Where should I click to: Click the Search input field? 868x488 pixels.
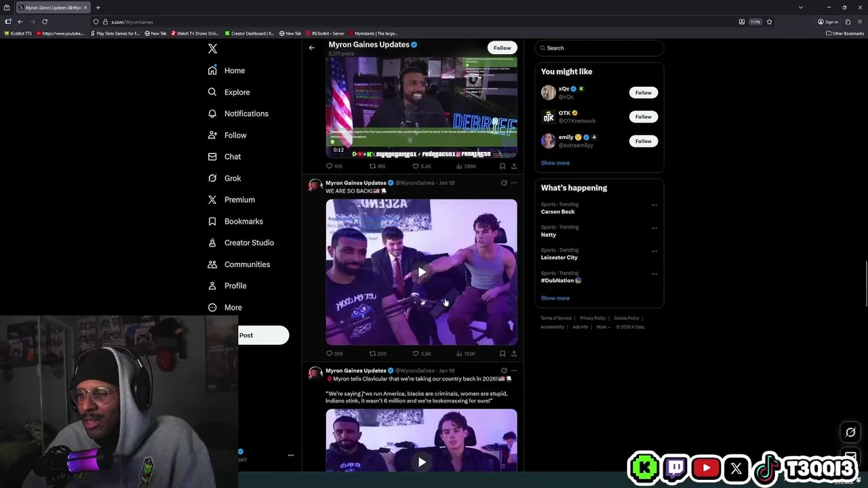(599, 48)
